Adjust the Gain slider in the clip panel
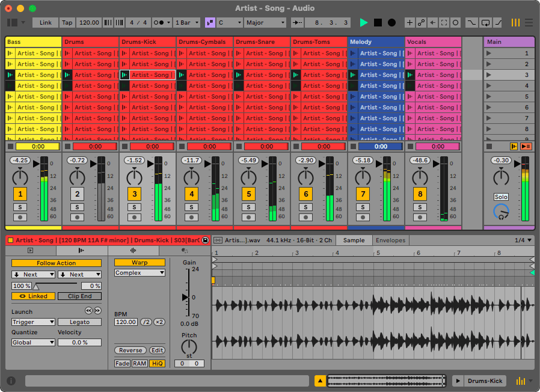The width and height of the screenshot is (540, 392). [186, 296]
